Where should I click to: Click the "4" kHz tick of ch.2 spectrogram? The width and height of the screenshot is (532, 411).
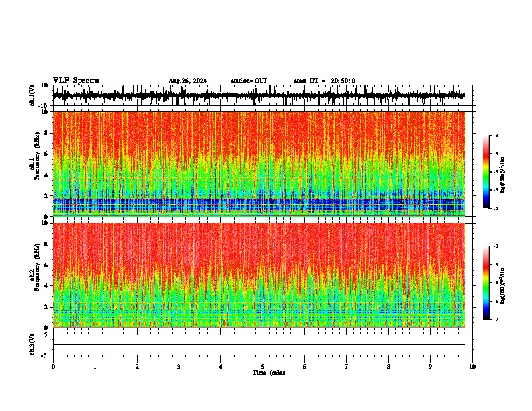pyautogui.click(x=46, y=286)
